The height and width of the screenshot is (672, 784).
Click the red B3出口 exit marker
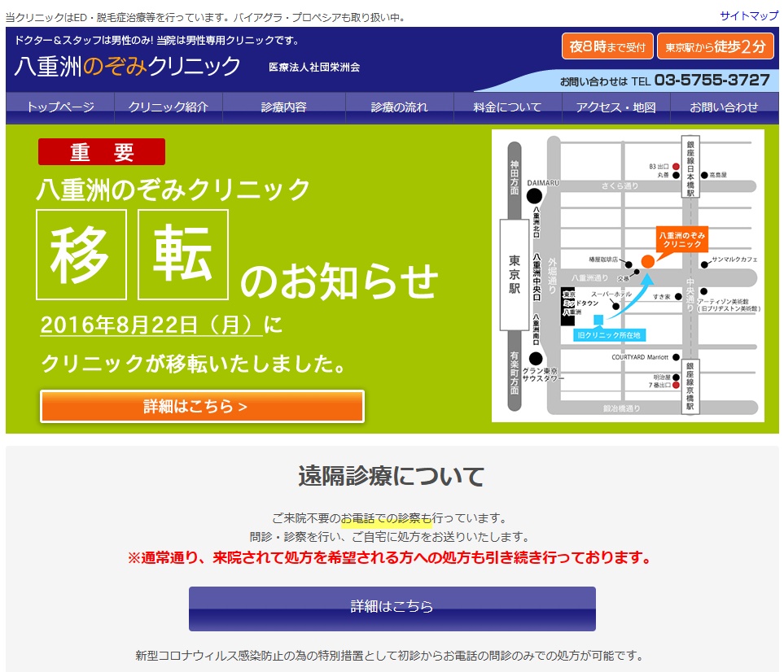coord(676,166)
